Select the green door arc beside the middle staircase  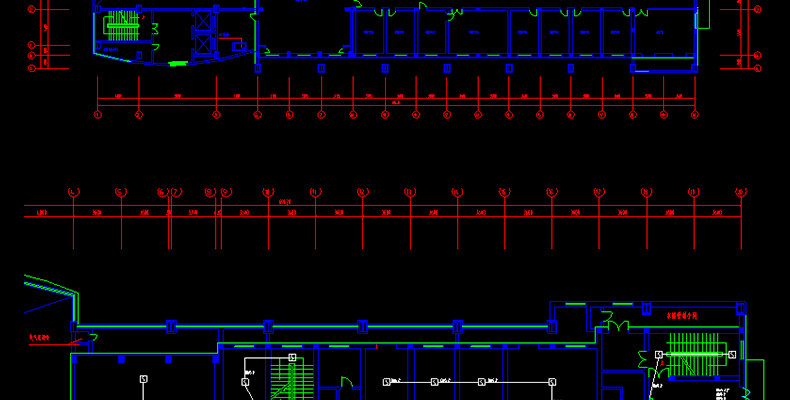pos(347,382)
